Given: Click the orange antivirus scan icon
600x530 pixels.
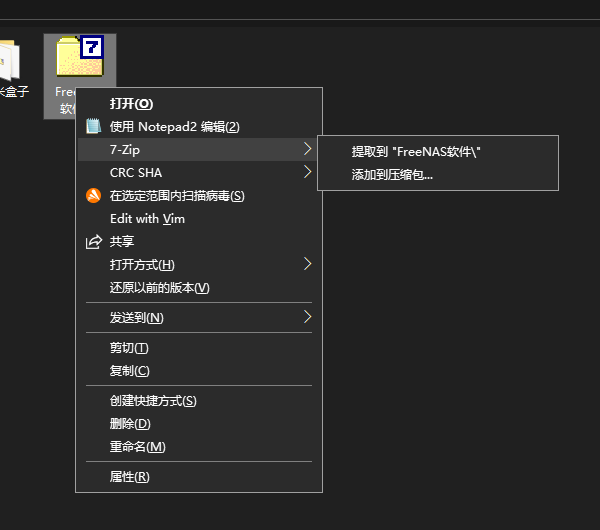Looking at the screenshot, I should pyautogui.click(x=93, y=196).
